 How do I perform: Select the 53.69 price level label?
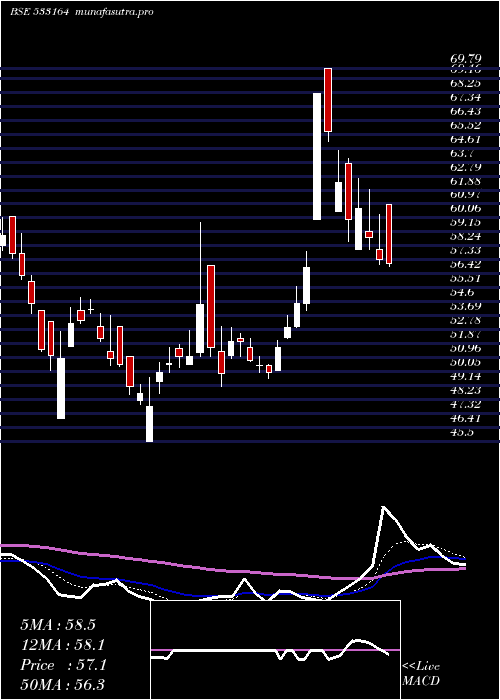(x=465, y=306)
